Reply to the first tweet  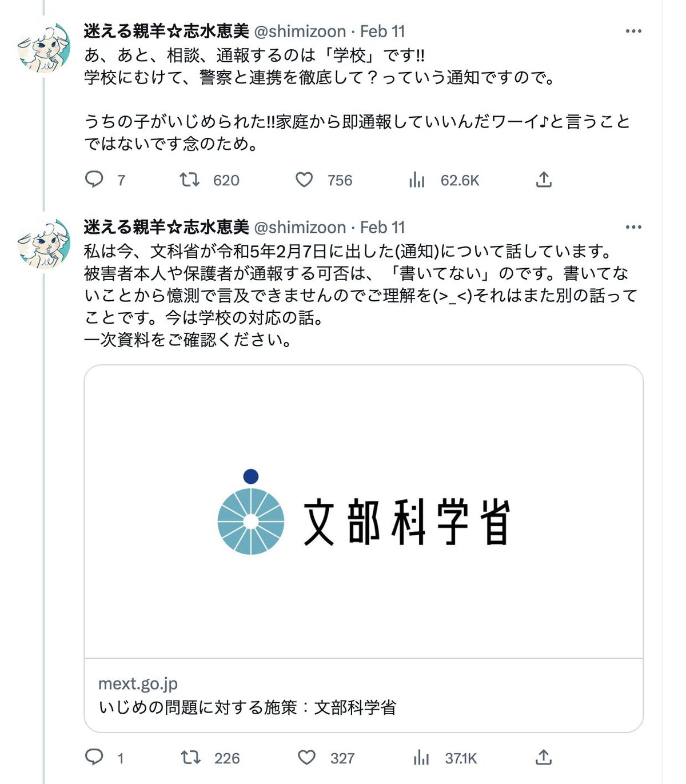94,180
